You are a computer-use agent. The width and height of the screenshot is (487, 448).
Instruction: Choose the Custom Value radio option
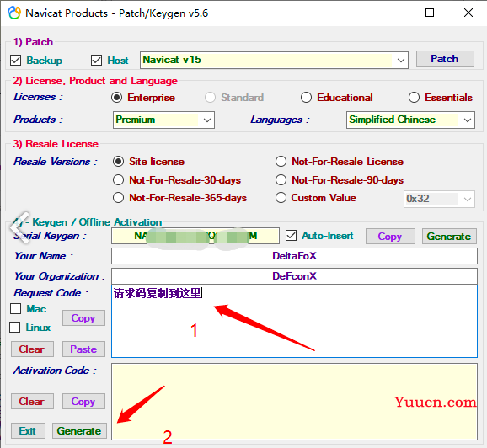click(281, 198)
